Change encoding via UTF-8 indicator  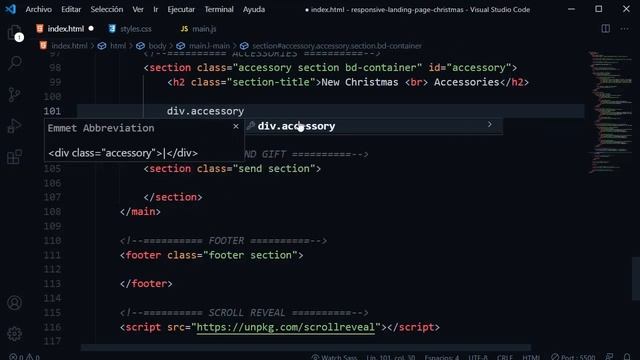point(478,357)
